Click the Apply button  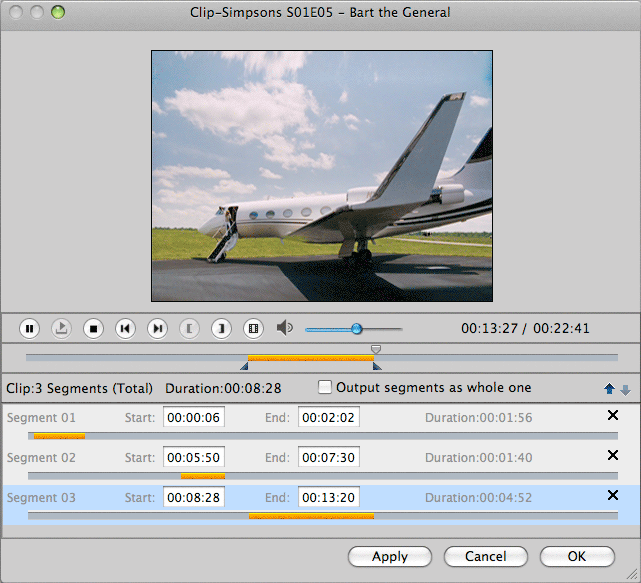(390, 556)
